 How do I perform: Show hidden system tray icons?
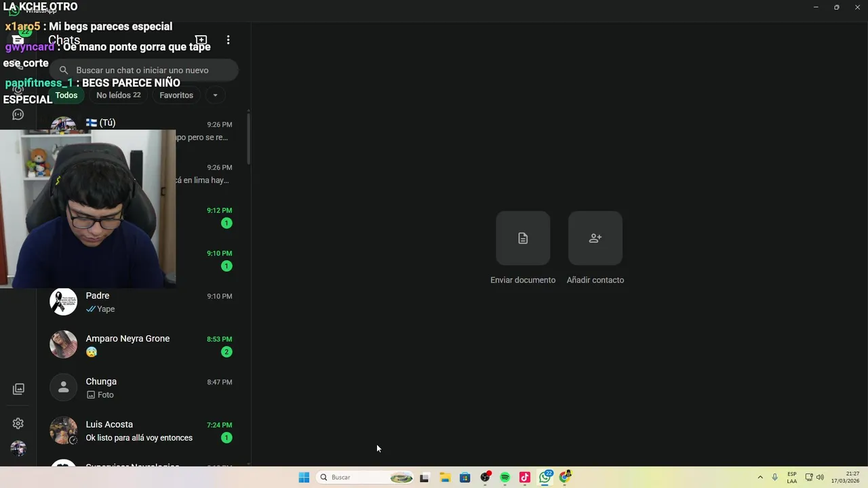pyautogui.click(x=760, y=477)
